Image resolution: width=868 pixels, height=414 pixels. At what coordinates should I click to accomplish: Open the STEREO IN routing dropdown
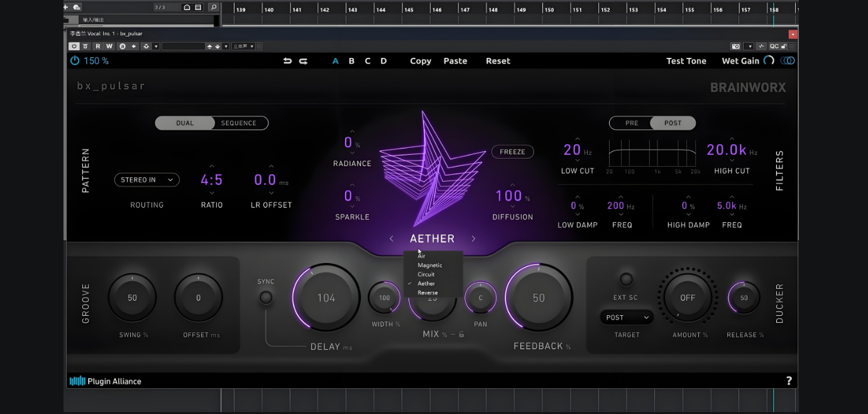(x=147, y=180)
